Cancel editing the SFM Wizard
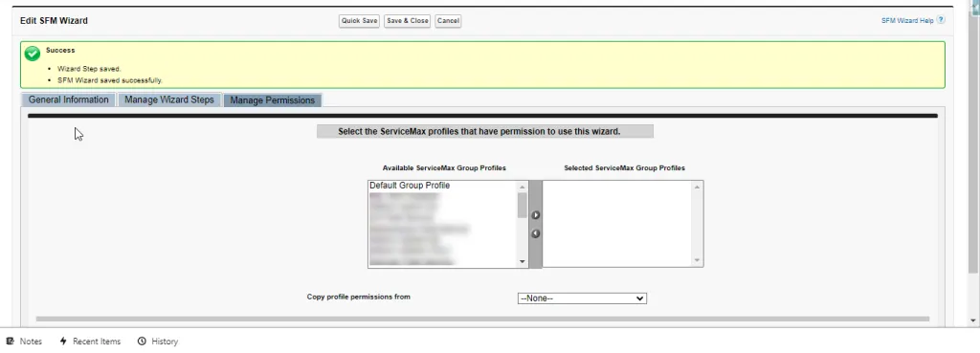Viewport: 980px width, 353px height. (448, 21)
